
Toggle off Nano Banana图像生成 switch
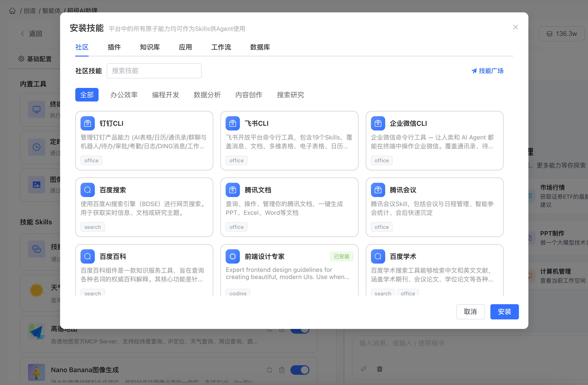(300, 370)
